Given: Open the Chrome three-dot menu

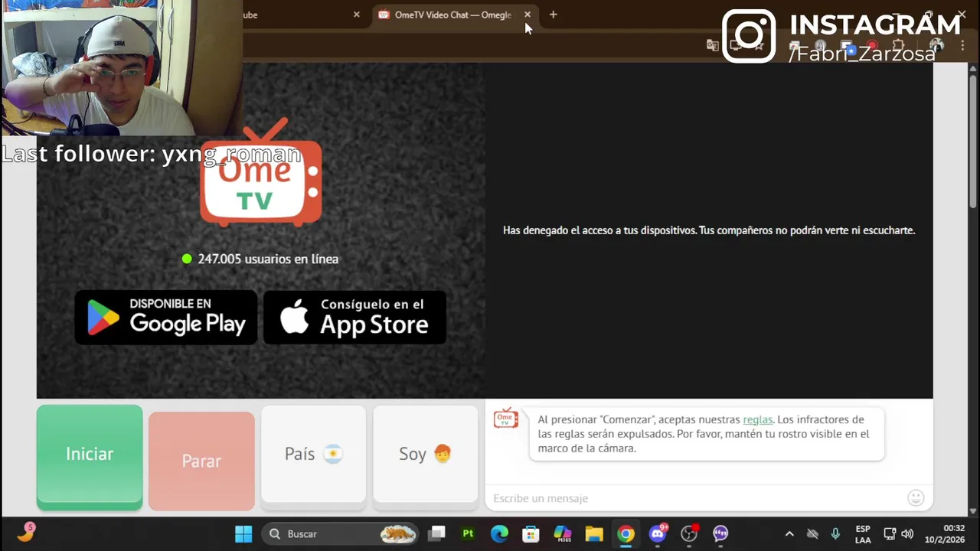Looking at the screenshot, I should pos(962,46).
